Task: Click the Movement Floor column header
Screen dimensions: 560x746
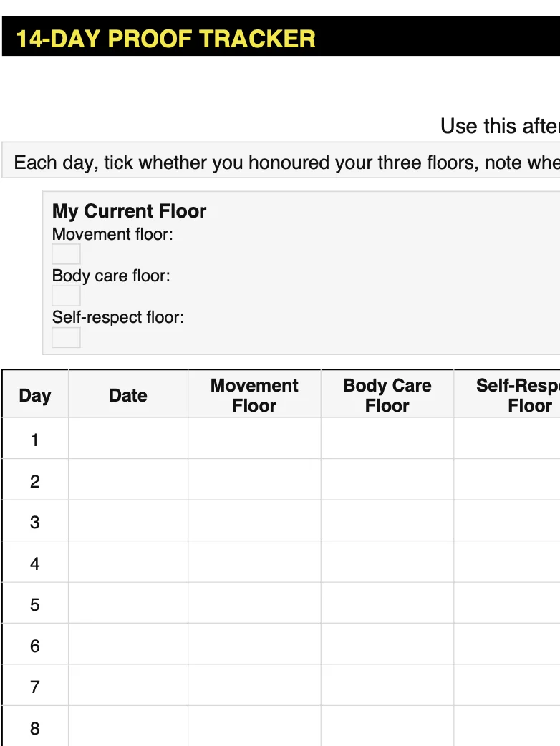Action: click(254, 394)
